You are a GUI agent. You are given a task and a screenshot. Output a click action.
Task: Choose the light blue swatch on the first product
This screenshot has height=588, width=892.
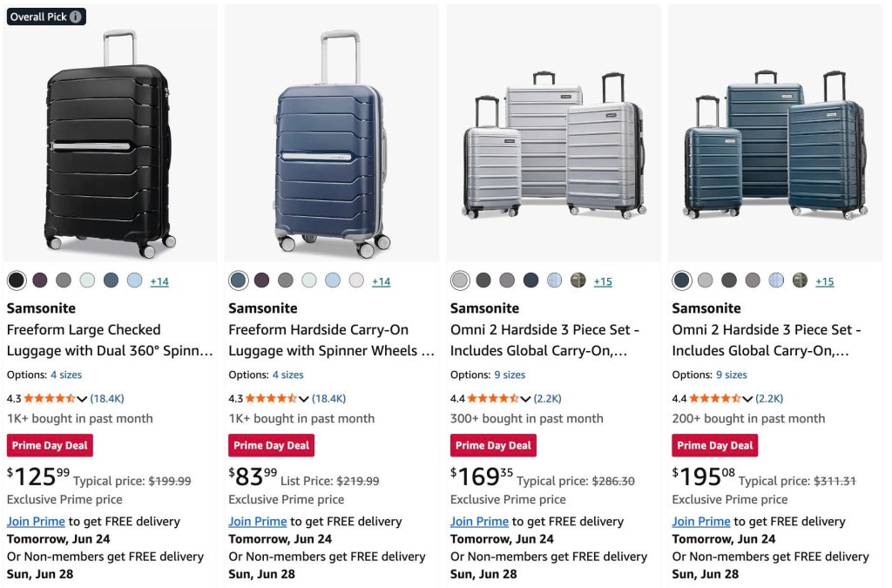tap(134, 280)
